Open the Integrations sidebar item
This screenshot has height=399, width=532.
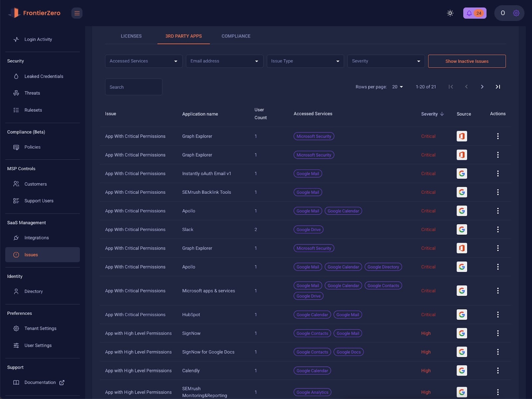[37, 238]
